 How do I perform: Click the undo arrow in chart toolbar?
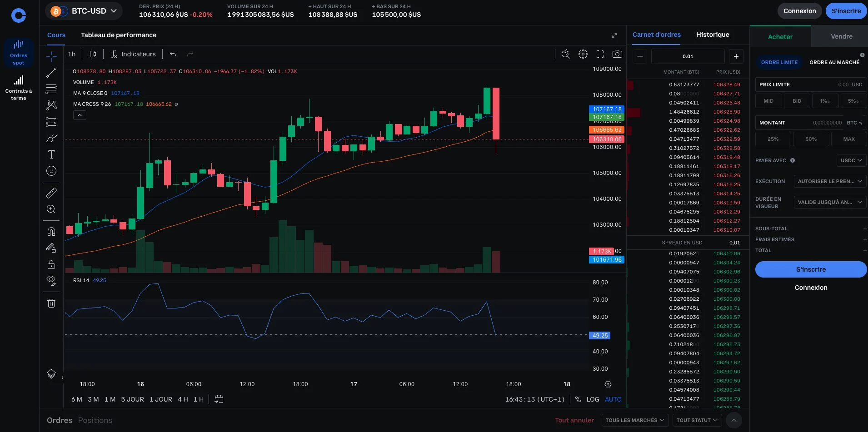[173, 54]
